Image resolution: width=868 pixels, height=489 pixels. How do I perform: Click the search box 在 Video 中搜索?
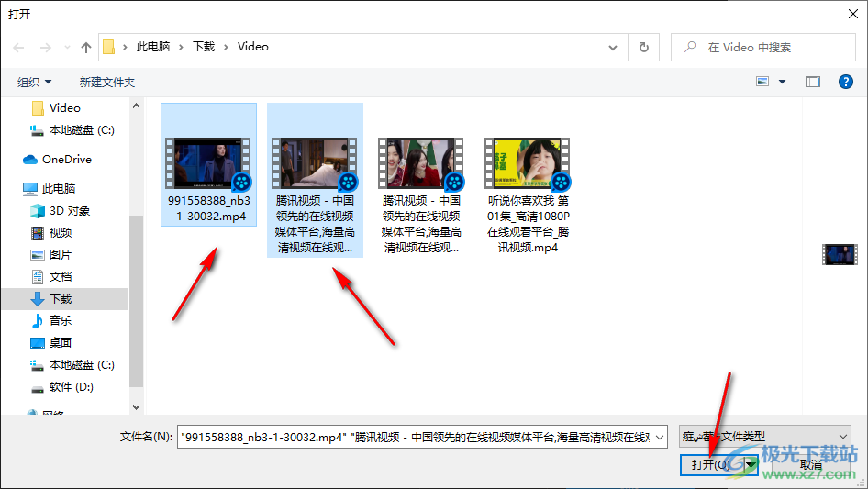point(763,48)
